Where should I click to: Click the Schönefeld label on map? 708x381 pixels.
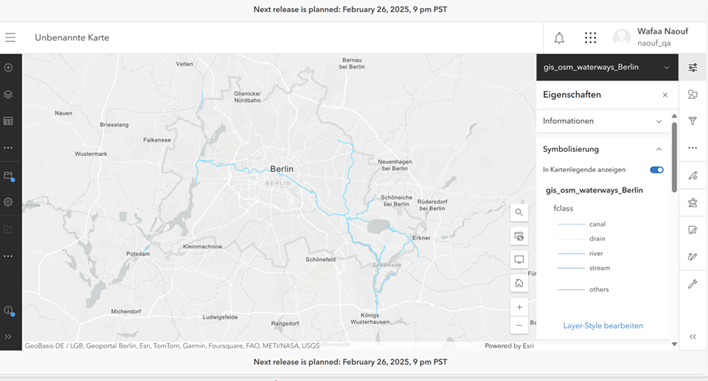click(321, 260)
